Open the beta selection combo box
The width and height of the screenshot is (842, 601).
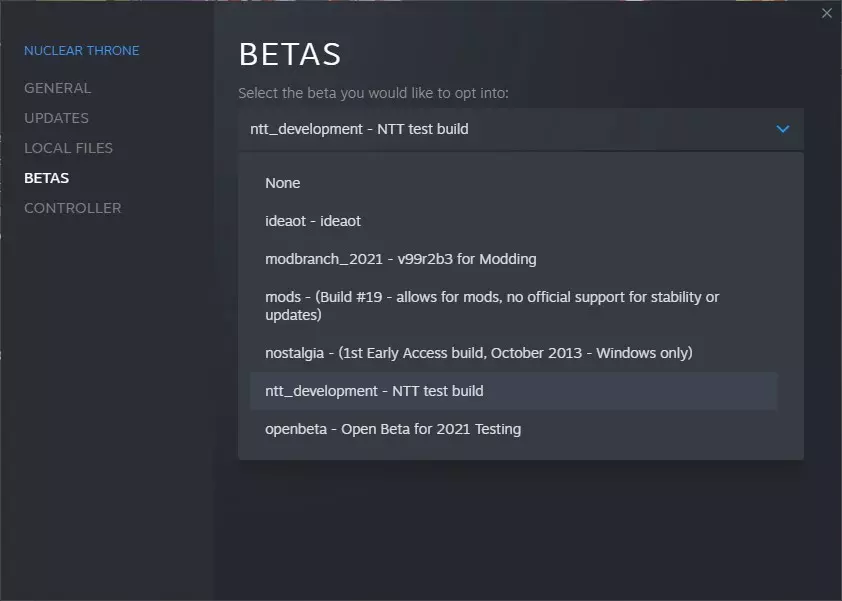pyautogui.click(x=520, y=129)
